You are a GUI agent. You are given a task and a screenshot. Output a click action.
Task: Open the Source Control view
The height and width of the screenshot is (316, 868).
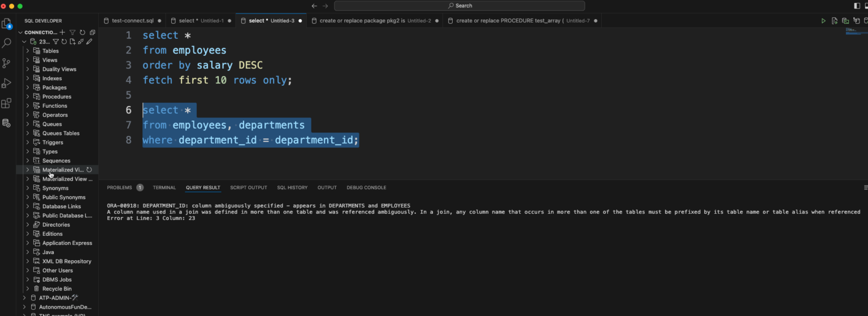coord(6,63)
